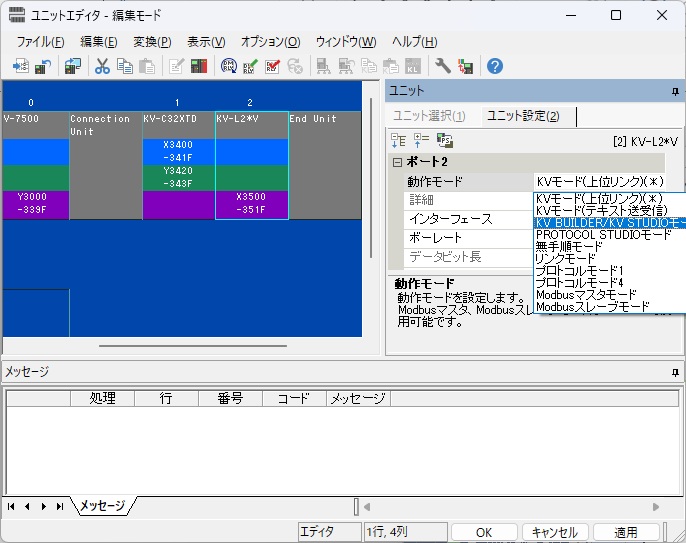The image size is (686, 543).
Task: Pin the ユニット panel with pushpin icon
Action: [x=675, y=91]
